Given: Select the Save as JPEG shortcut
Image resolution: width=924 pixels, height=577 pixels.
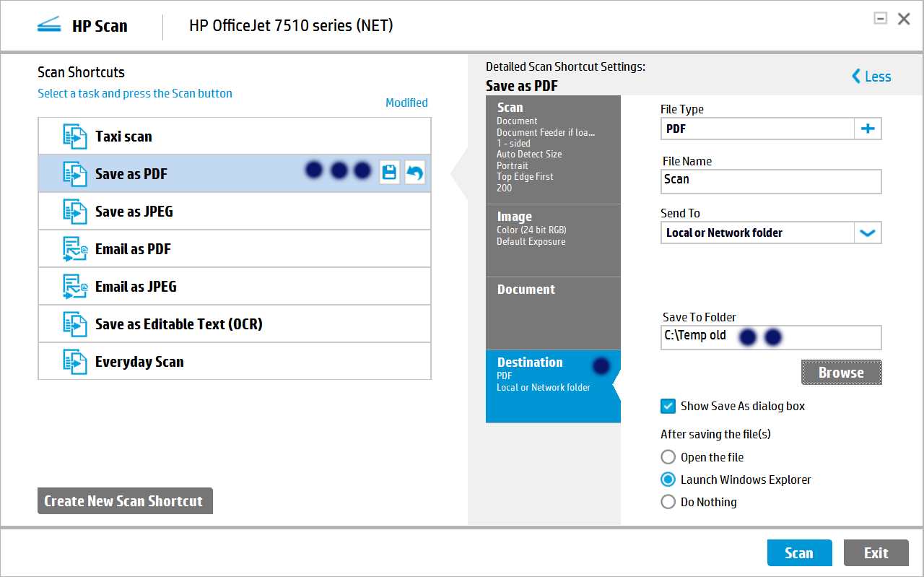Looking at the screenshot, I should coord(235,212).
